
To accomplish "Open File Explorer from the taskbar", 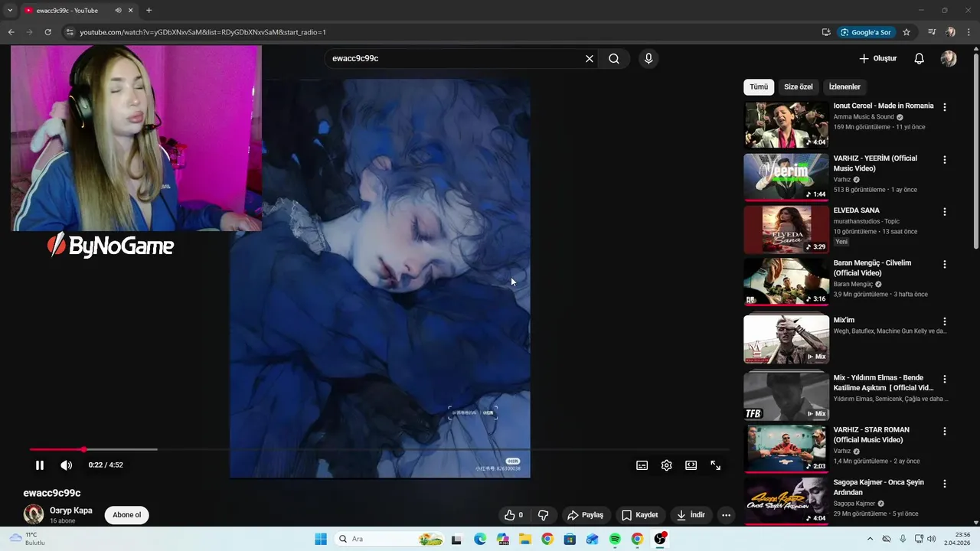I will (x=524, y=539).
